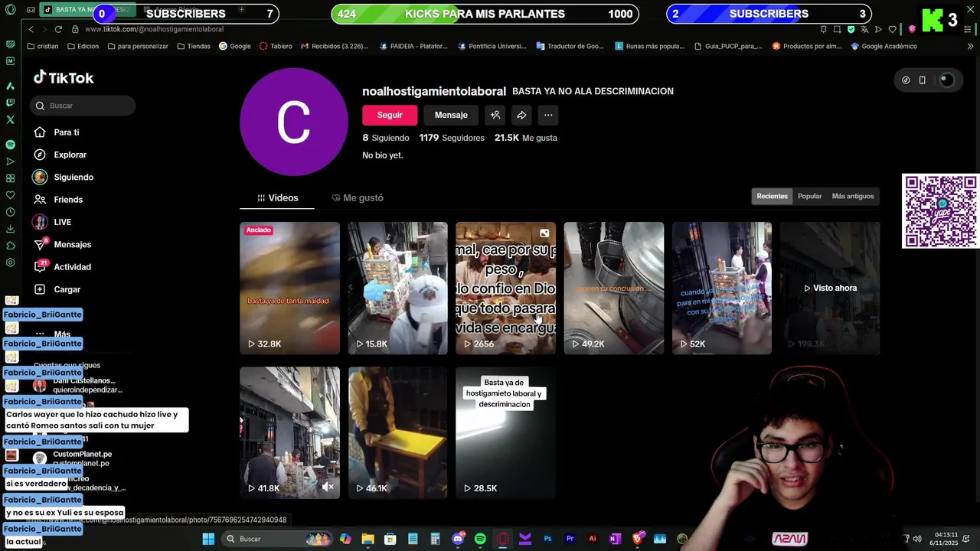Click the phone app icon in floating pill
This screenshot has height=551, width=980.
pyautogui.click(x=922, y=80)
